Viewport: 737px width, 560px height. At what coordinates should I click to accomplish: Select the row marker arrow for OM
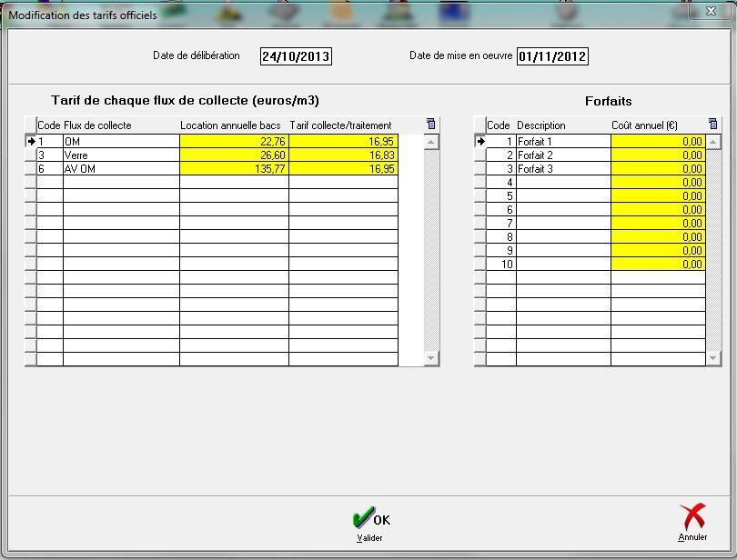pos(30,141)
